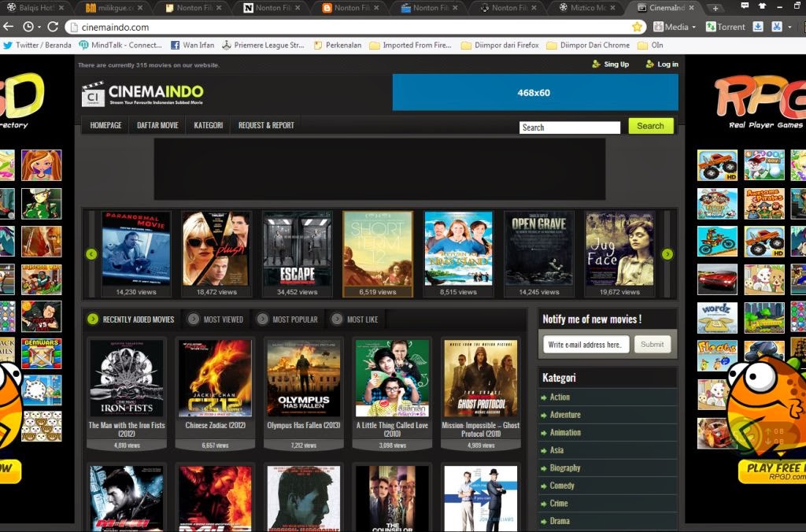
Task: Click Submit for movie notifications
Action: tap(653, 345)
